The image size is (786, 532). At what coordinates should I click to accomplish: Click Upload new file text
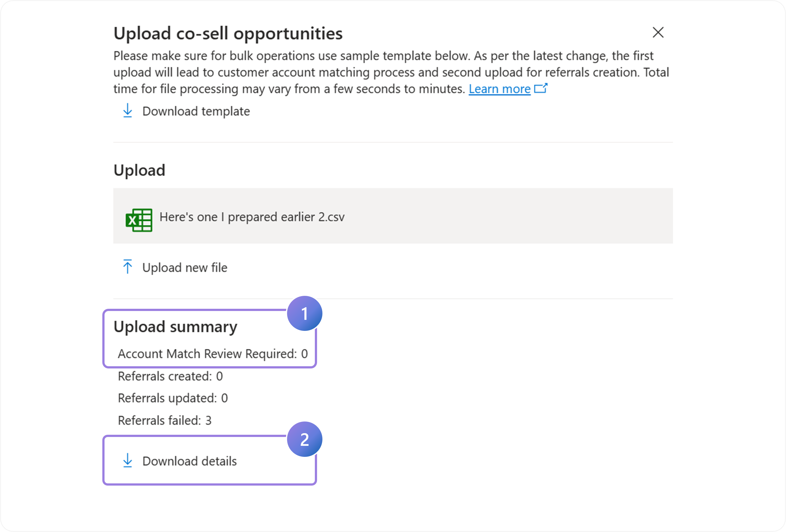[185, 267]
